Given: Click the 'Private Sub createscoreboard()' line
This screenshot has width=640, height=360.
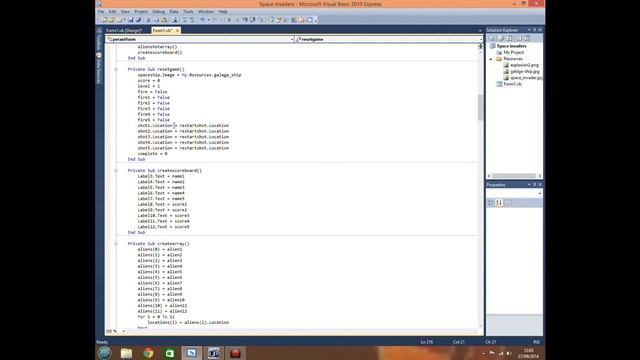Looking at the screenshot, I should (x=164, y=171).
